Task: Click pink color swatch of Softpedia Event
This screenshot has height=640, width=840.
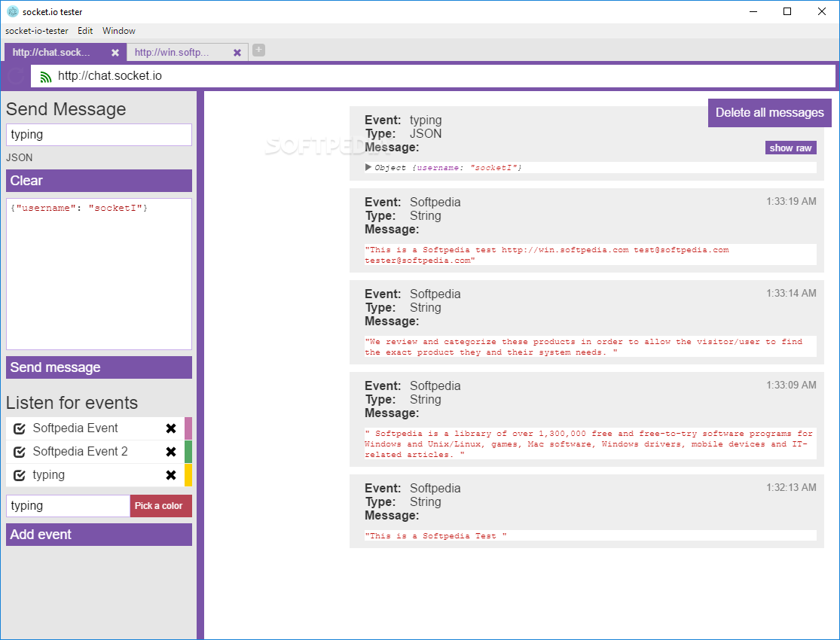Action: click(188, 428)
